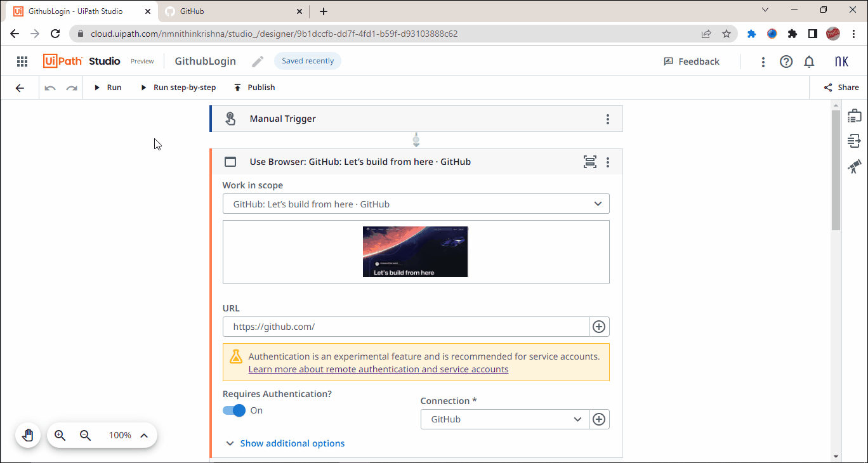Add a new connection with plus button
The width and height of the screenshot is (868, 463).
pos(599,419)
